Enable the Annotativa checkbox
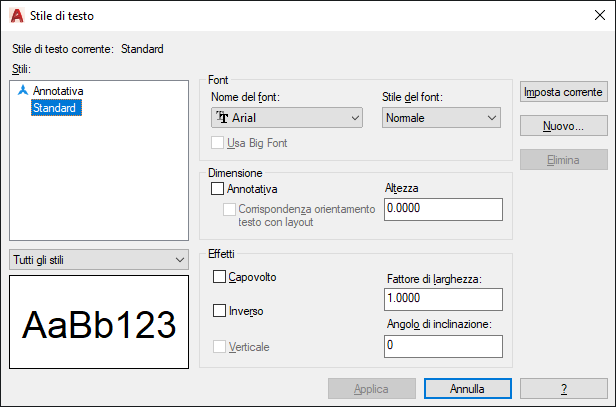Image resolution: width=616 pixels, height=407 pixels. pos(217,189)
